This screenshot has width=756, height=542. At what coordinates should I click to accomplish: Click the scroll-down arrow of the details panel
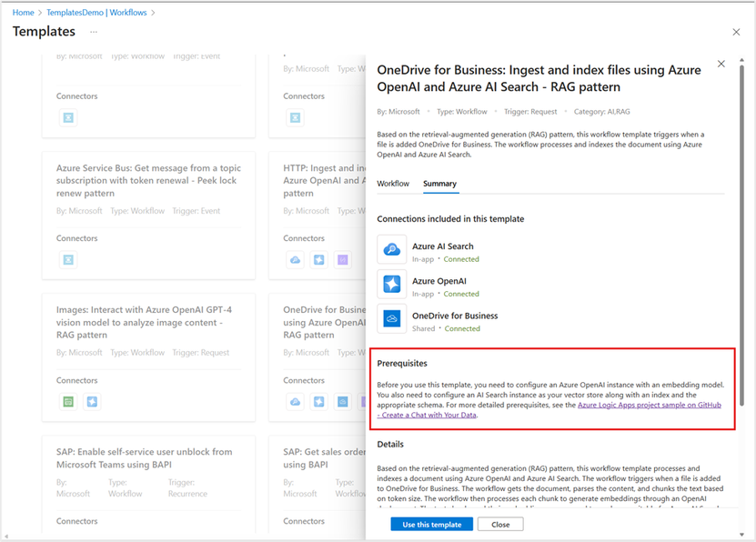point(741,535)
